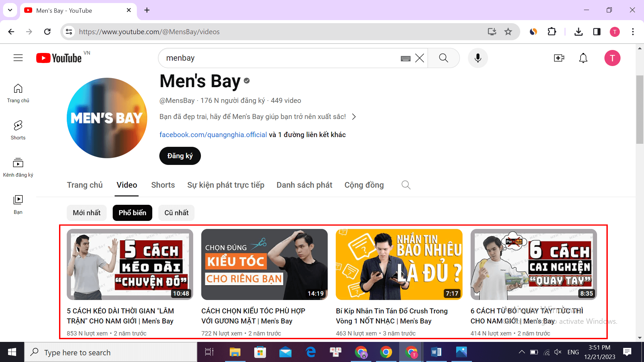Open the notifications bell

point(583,58)
